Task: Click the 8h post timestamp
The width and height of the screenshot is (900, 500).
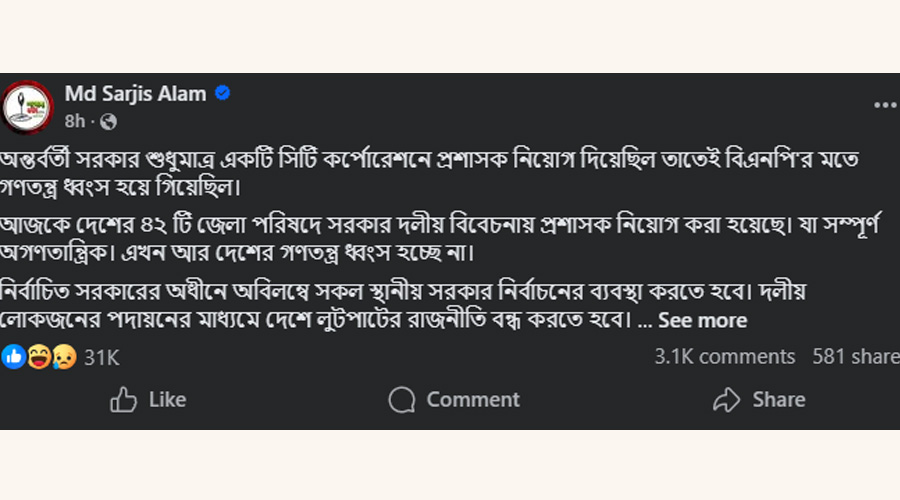Action: (75, 122)
